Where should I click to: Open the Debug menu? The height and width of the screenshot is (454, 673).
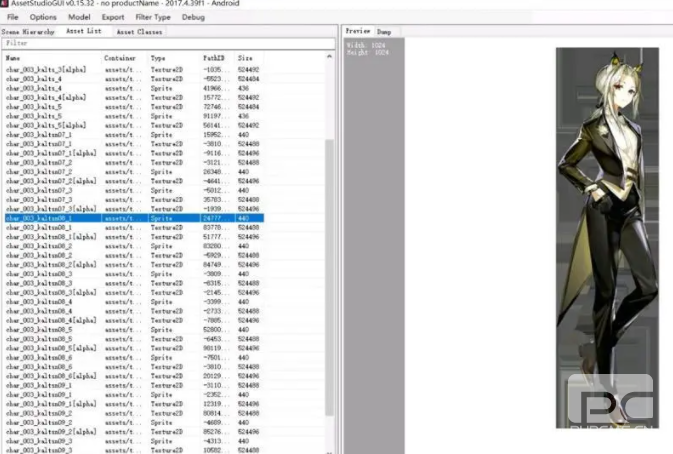[x=193, y=17]
